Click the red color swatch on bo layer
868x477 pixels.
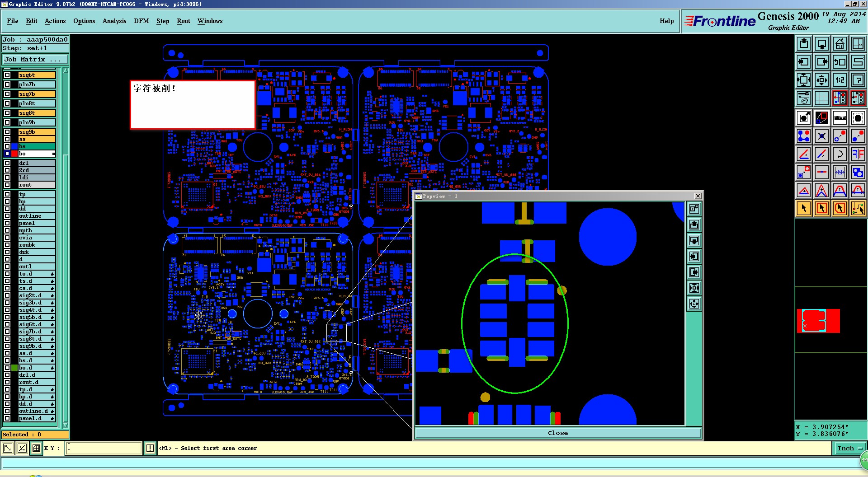(14, 154)
